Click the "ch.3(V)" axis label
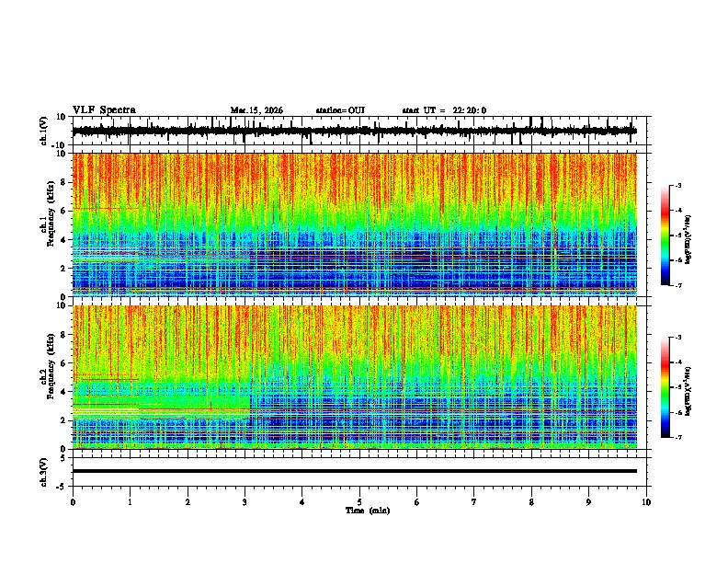The image size is (728, 563). [x=44, y=472]
